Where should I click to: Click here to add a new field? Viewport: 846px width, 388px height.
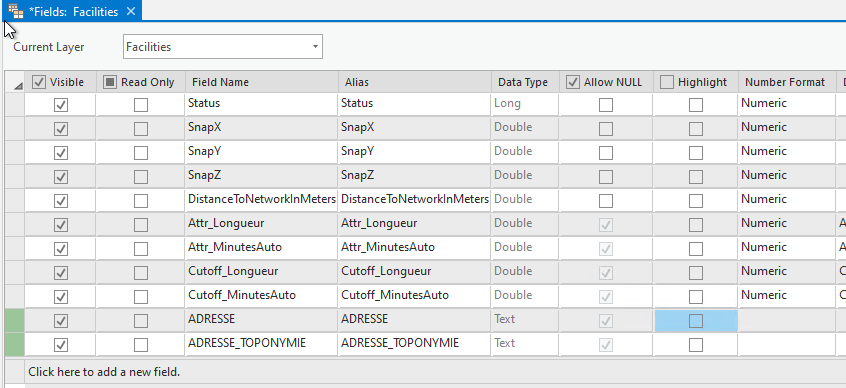(104, 372)
